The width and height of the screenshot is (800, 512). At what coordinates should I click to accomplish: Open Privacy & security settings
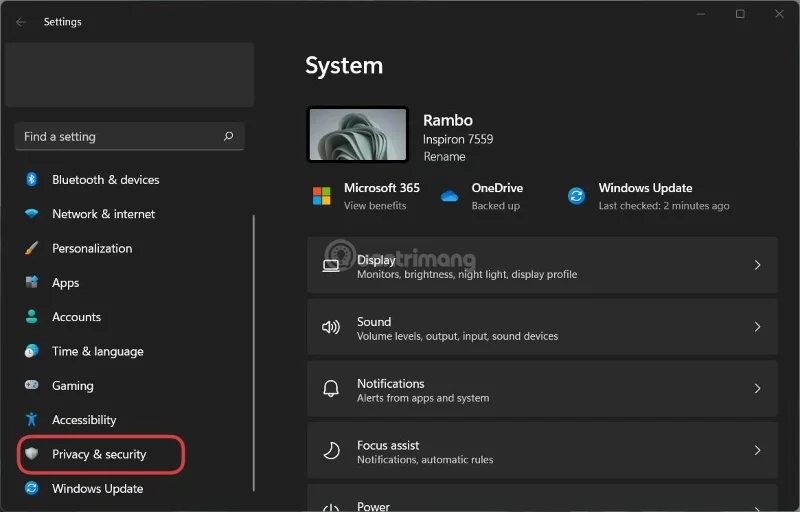coord(101,454)
